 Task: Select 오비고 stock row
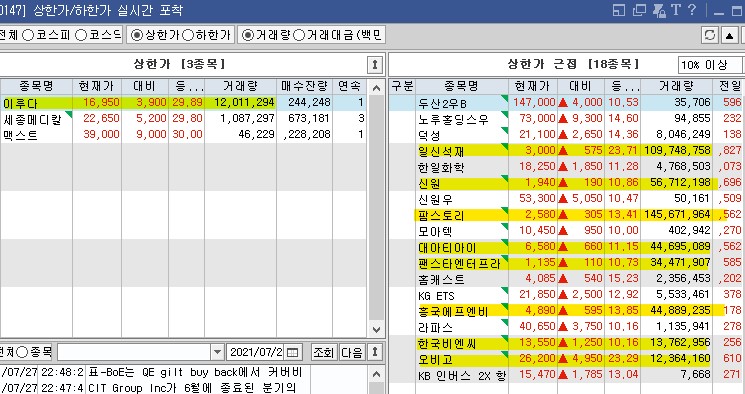pyautogui.click(x=567, y=359)
